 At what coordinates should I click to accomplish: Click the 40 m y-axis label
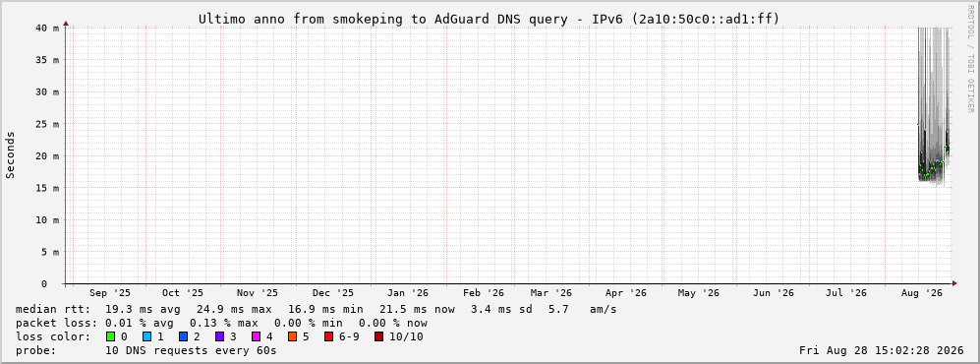pos(48,29)
